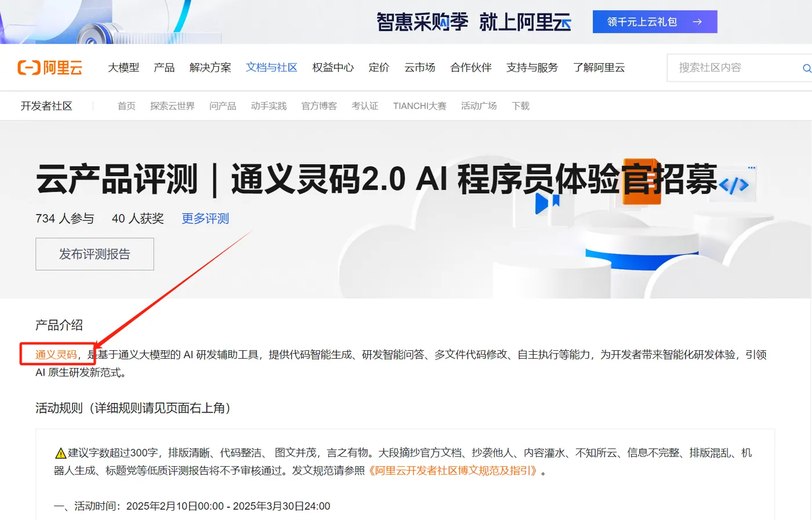Click the 734 人参与 text
Image resolution: width=812 pixels, height=520 pixels.
pos(65,219)
